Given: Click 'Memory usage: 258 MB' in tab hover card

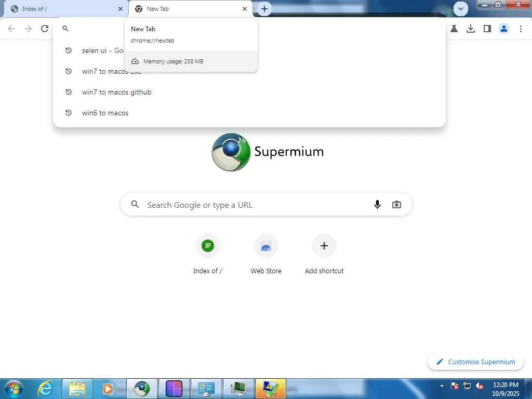Looking at the screenshot, I should [x=173, y=61].
